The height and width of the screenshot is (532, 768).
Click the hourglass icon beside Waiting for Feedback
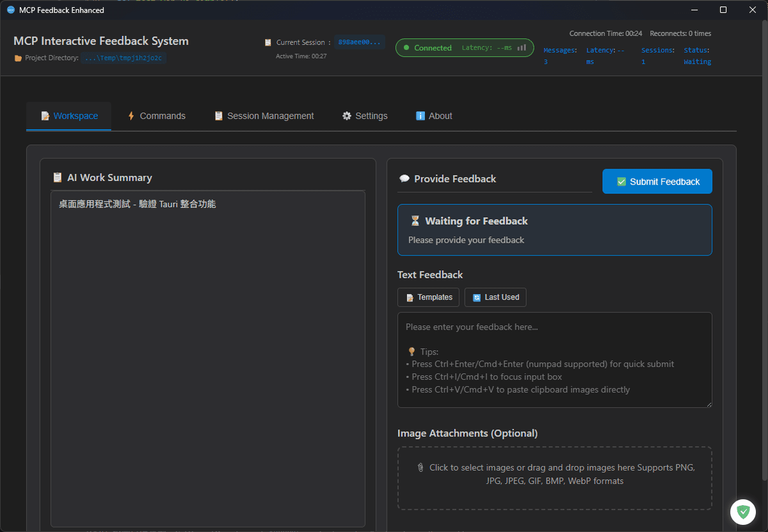pos(415,221)
